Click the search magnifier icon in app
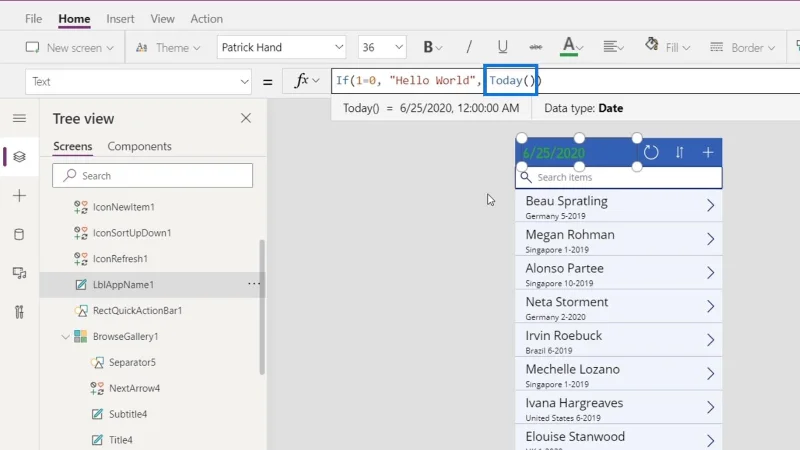 click(x=526, y=177)
